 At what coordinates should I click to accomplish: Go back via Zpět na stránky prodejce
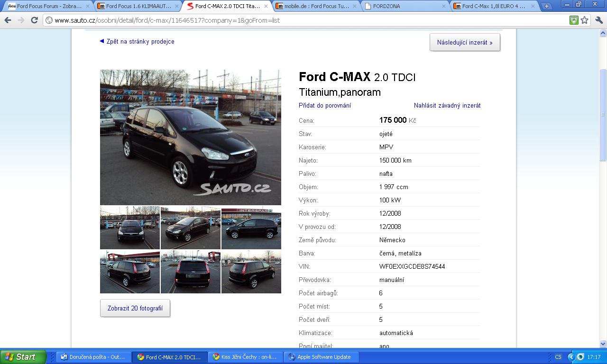coord(140,42)
